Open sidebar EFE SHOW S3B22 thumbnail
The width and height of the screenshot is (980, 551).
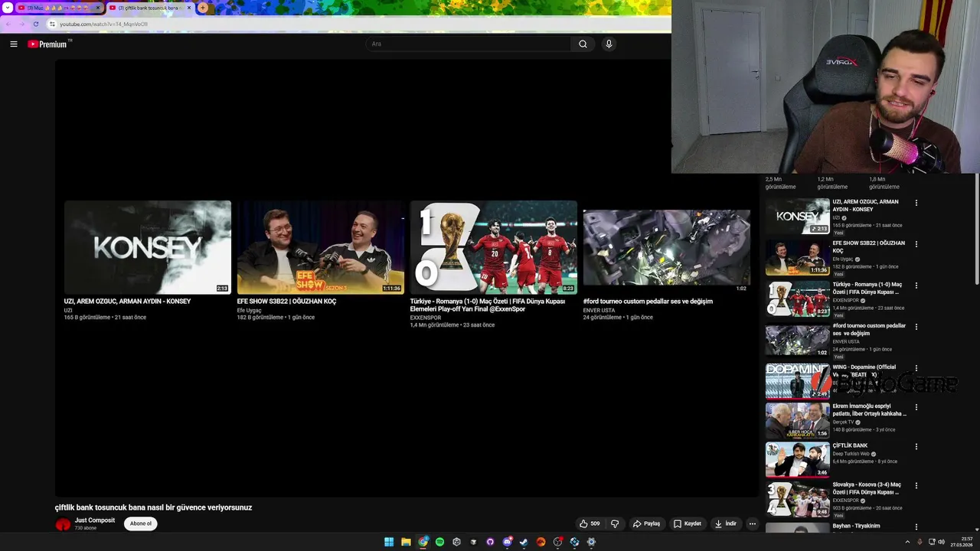798,257
